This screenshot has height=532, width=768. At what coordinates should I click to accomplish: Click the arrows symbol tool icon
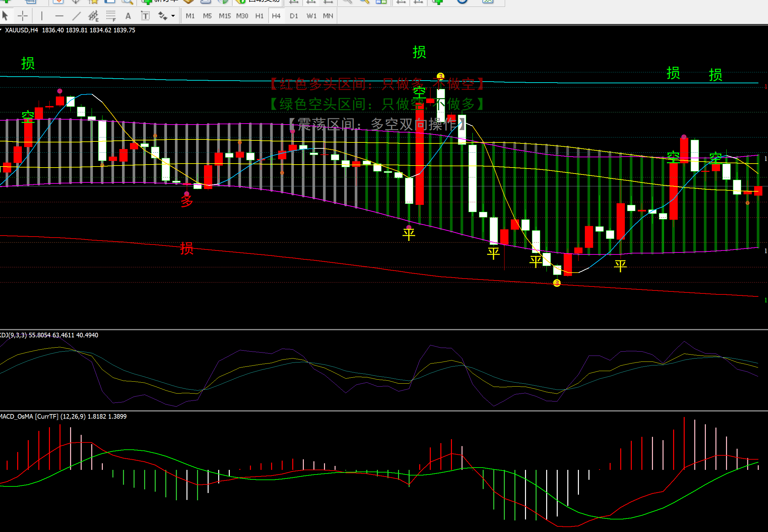coord(162,16)
